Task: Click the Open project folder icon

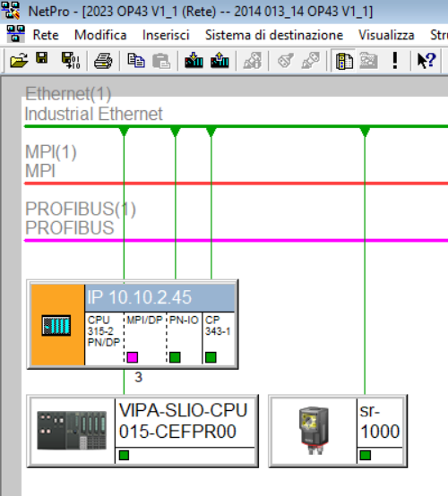Action: pyautogui.click(x=19, y=60)
